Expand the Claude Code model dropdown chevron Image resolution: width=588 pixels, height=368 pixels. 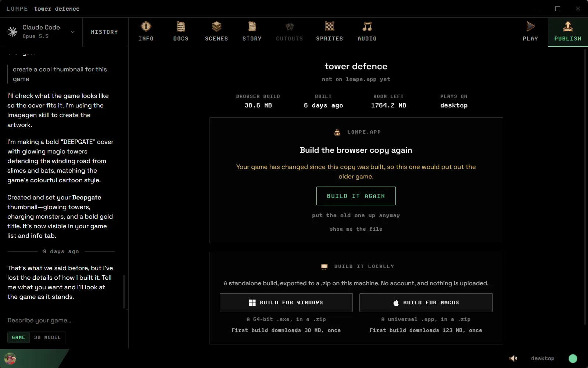coord(73,32)
